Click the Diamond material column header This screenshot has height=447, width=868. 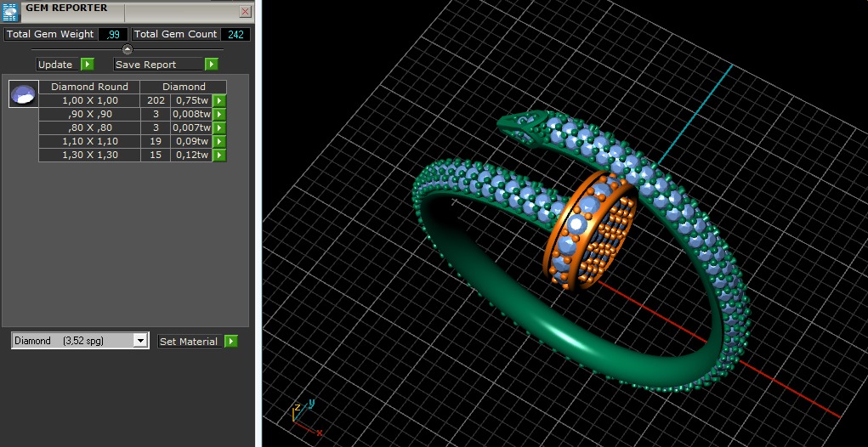coord(184,87)
